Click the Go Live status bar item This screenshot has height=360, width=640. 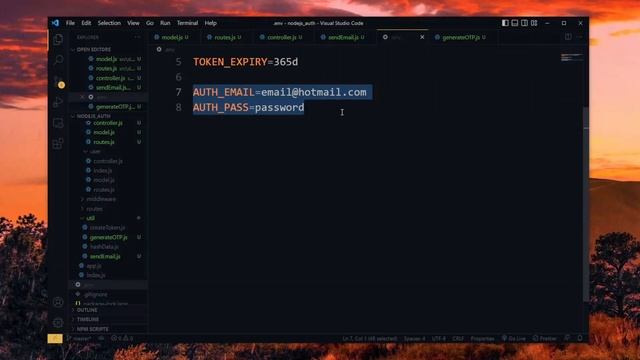pyautogui.click(x=514, y=338)
